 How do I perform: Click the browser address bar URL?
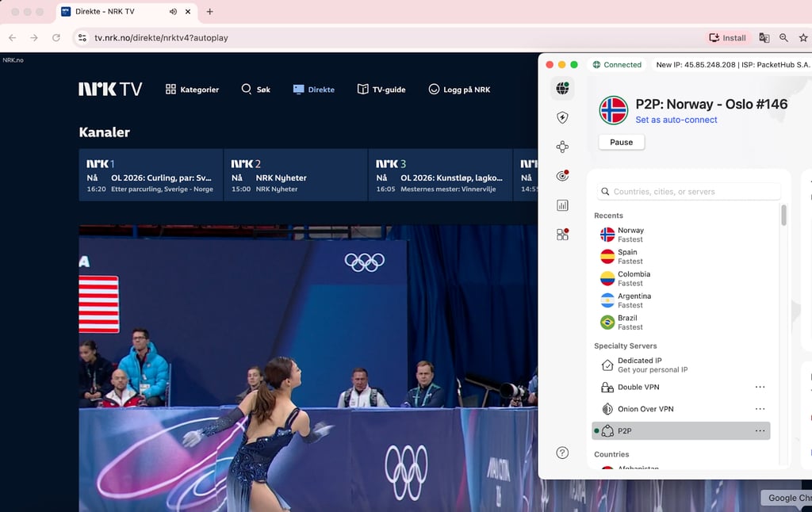[x=161, y=38]
